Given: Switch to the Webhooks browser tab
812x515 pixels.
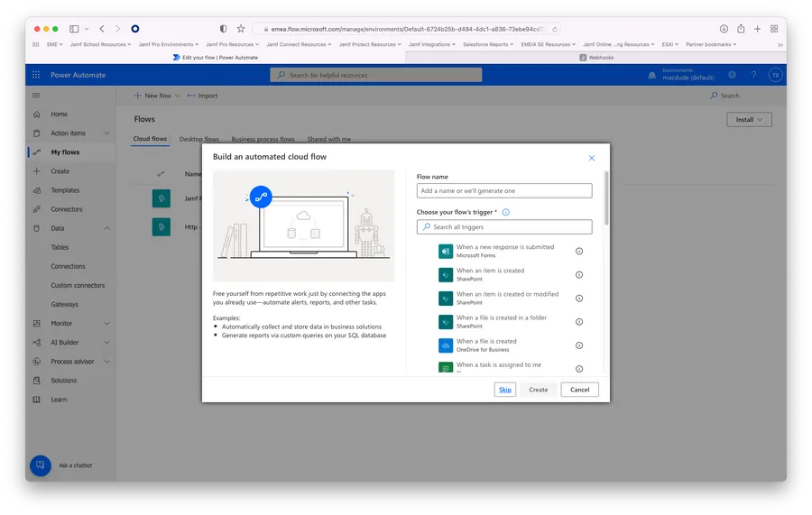Looking at the screenshot, I should [596, 58].
